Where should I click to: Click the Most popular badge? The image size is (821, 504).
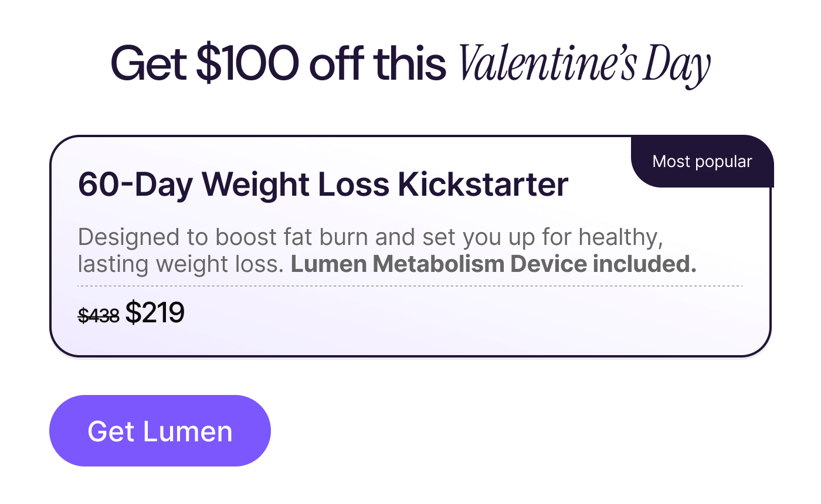point(702,162)
